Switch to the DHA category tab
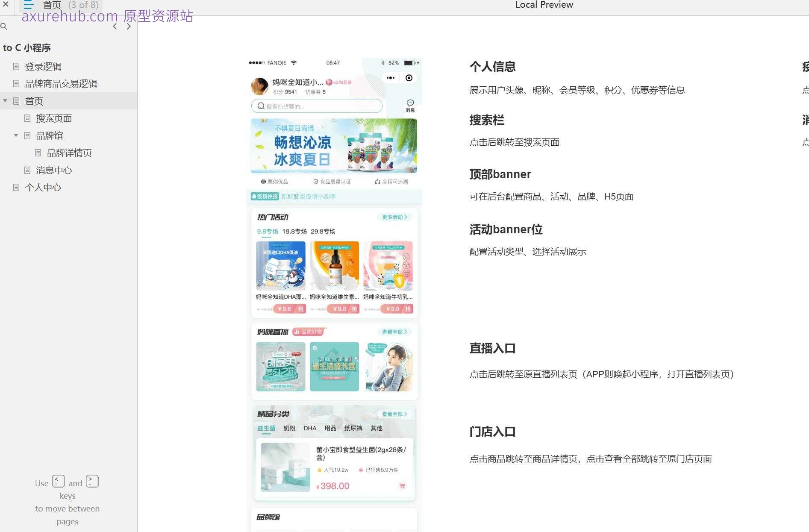The width and height of the screenshot is (809, 532). tap(310, 428)
